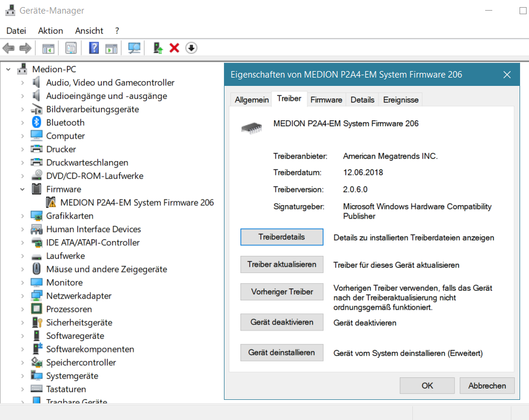Confirm the dialog with OK
Screen dimensions: 529x420
point(427,385)
